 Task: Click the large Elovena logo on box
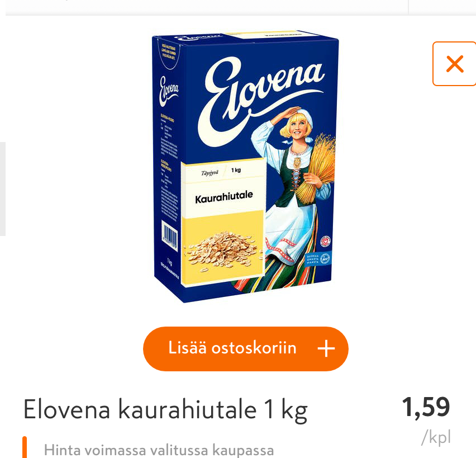[260, 100]
